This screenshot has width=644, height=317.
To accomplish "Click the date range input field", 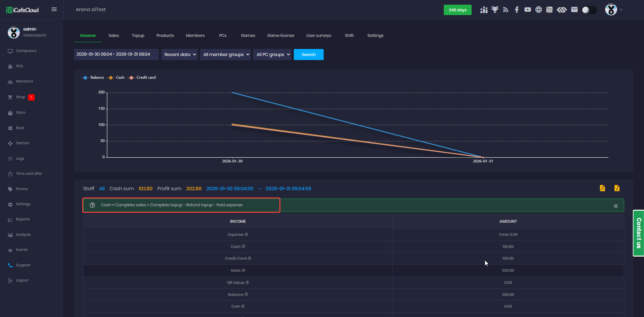I will [116, 54].
